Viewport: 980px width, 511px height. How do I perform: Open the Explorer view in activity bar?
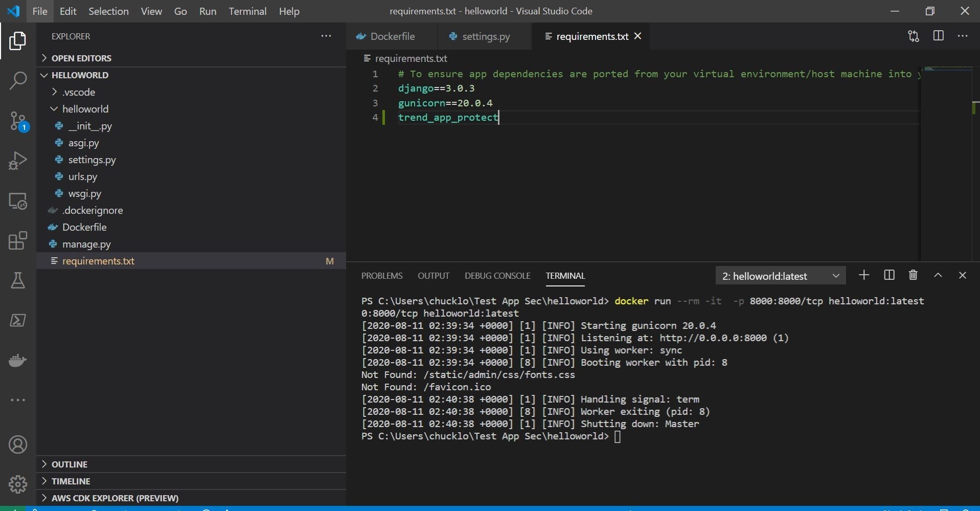click(x=18, y=41)
